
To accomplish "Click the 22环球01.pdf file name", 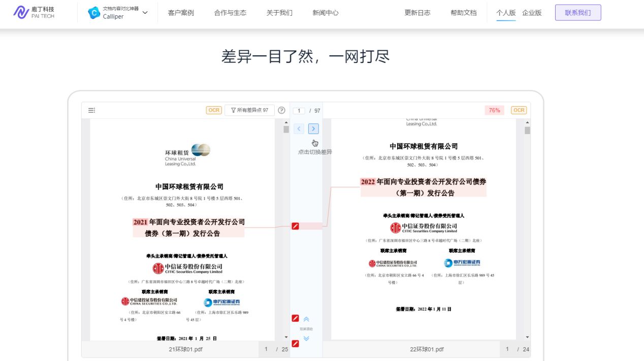I will (x=427, y=349).
